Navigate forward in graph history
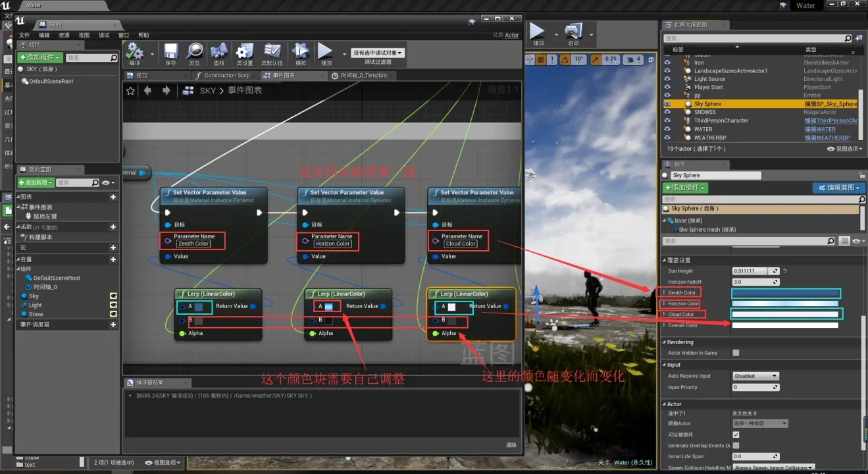Screen dimensions: 868x474 (166, 91)
